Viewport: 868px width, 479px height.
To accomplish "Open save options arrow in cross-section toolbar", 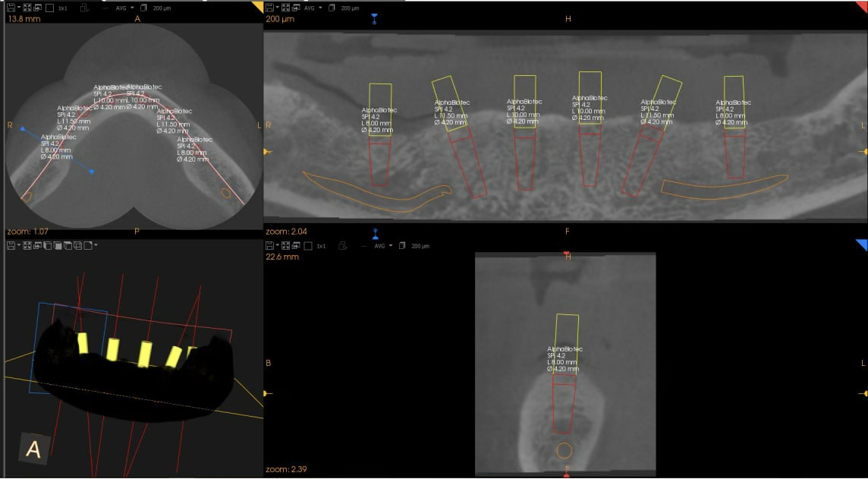I will (x=278, y=244).
